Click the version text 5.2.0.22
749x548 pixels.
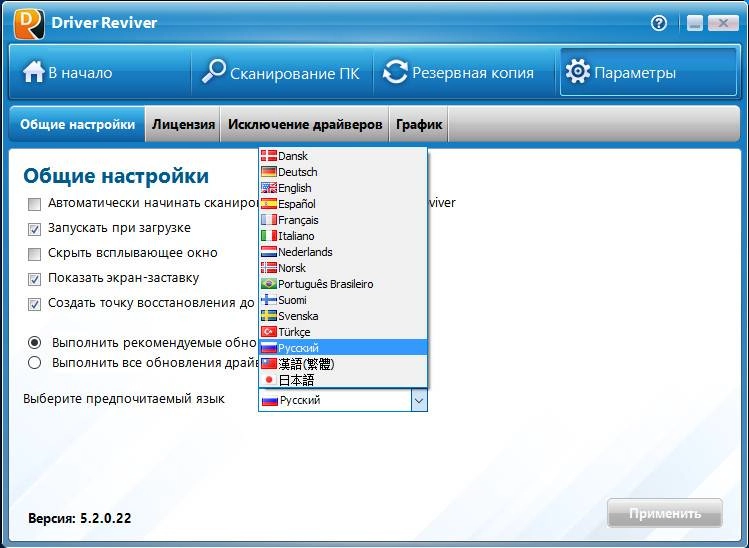106,518
